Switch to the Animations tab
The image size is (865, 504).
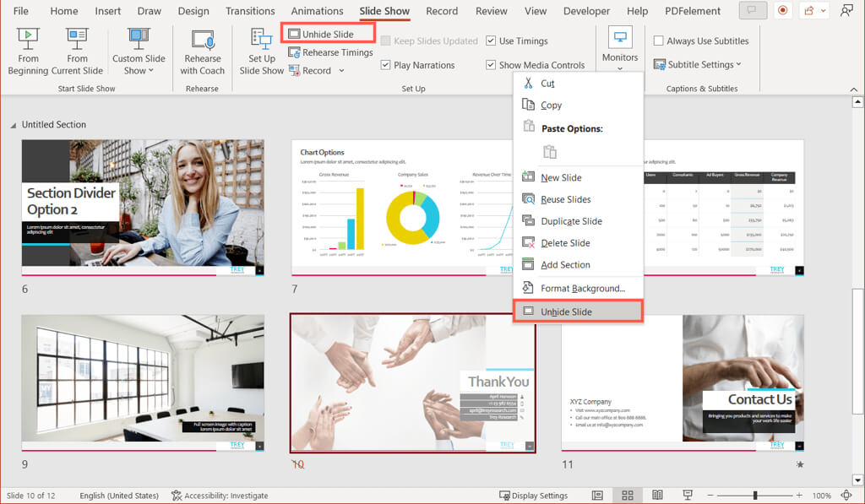tap(317, 11)
